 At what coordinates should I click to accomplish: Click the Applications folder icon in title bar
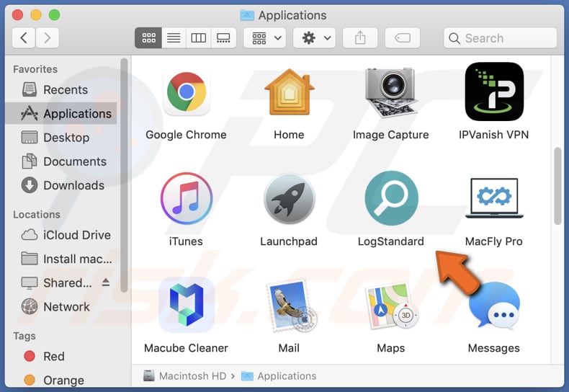point(247,15)
